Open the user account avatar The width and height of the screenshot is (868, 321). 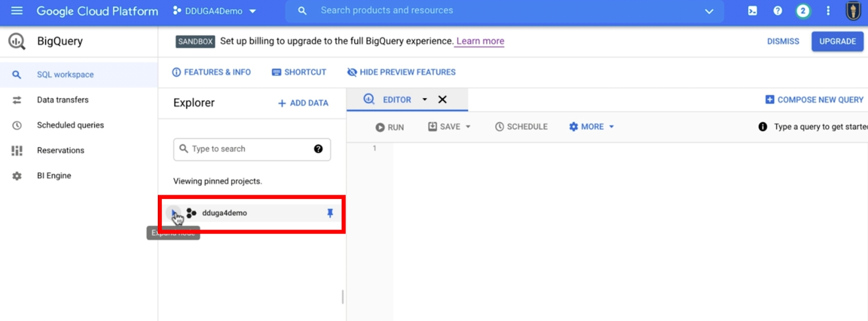tap(853, 11)
